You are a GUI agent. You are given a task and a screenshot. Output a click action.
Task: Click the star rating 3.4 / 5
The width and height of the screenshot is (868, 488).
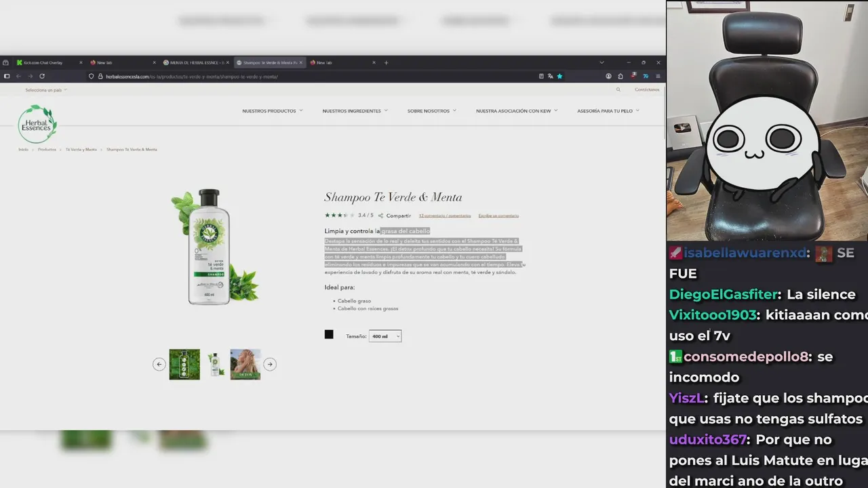click(349, 216)
